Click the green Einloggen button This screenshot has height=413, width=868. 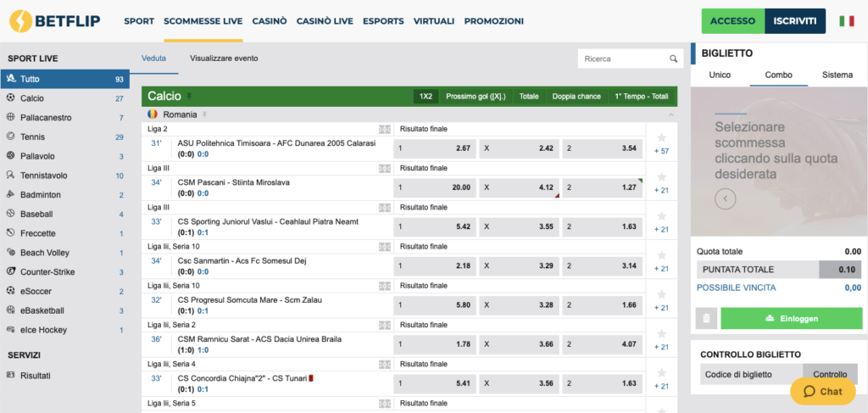tap(791, 318)
